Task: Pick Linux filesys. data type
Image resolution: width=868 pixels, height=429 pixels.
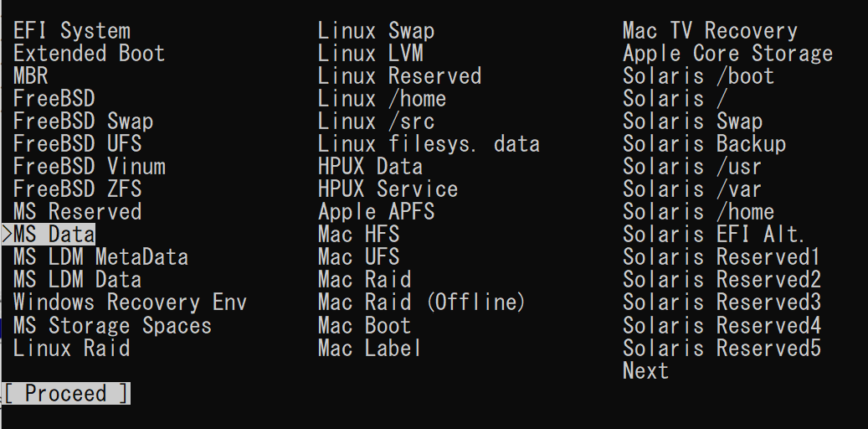Action: pyautogui.click(x=429, y=144)
